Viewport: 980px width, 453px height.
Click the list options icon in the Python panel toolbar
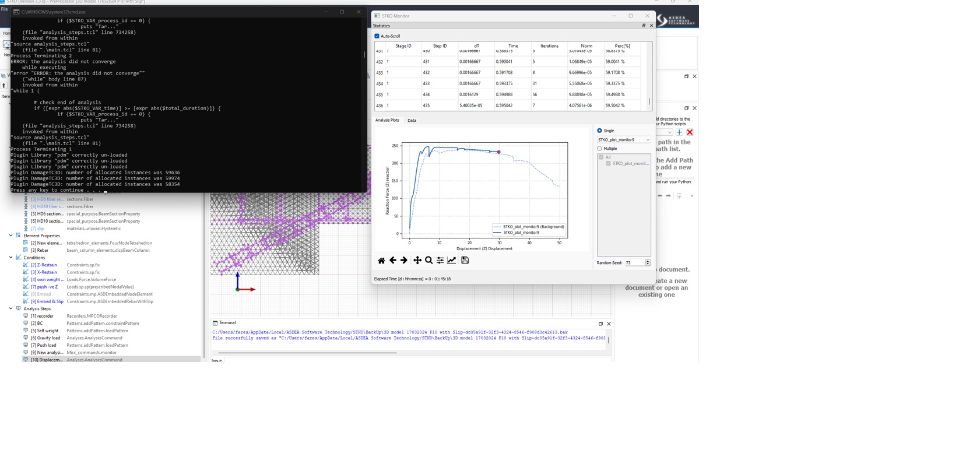tap(679, 196)
